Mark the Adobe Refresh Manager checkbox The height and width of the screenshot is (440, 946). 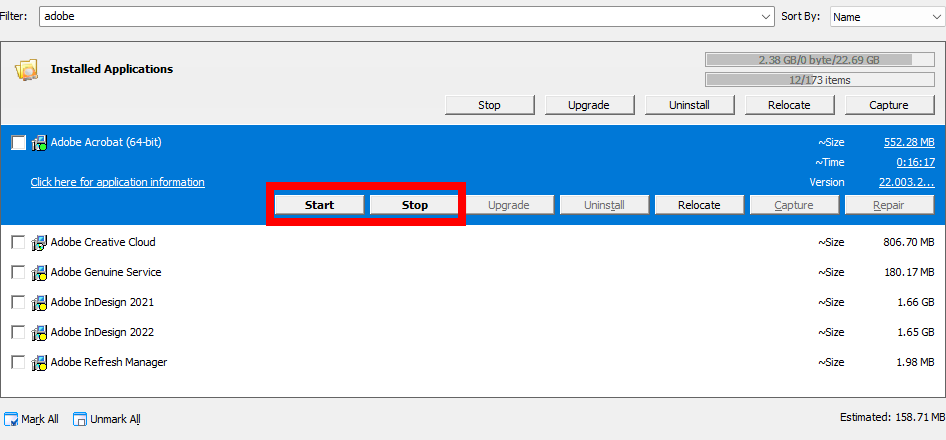pos(19,363)
